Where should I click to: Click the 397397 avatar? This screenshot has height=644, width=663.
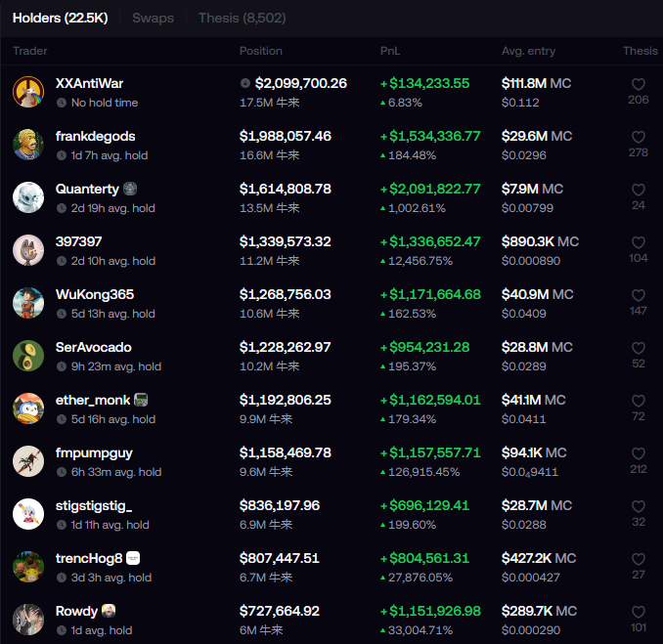point(28,250)
